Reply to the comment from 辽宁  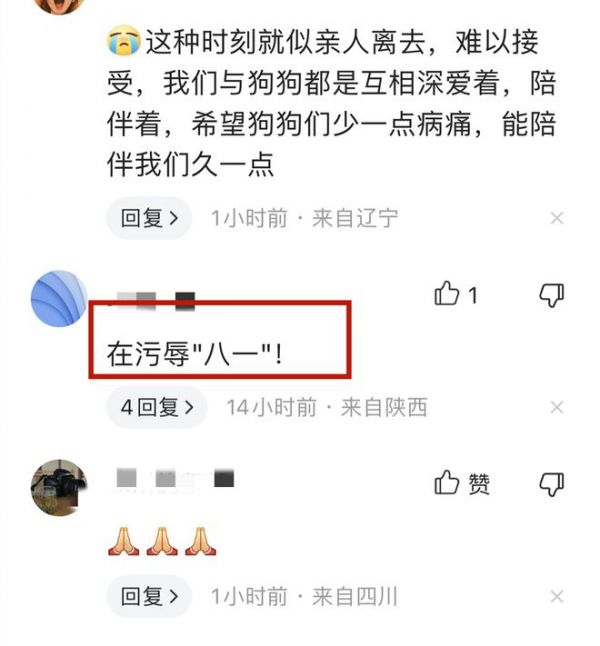click(149, 218)
